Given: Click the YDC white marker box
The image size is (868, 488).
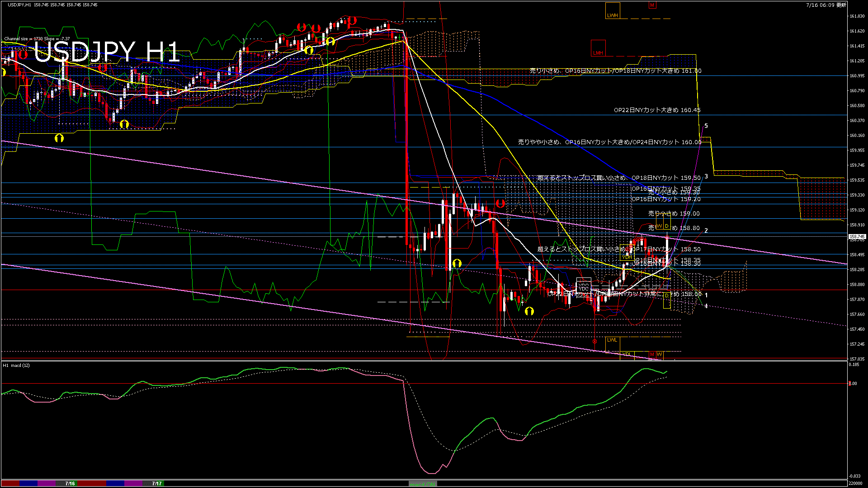Looking at the screenshot, I should (x=583, y=287).
